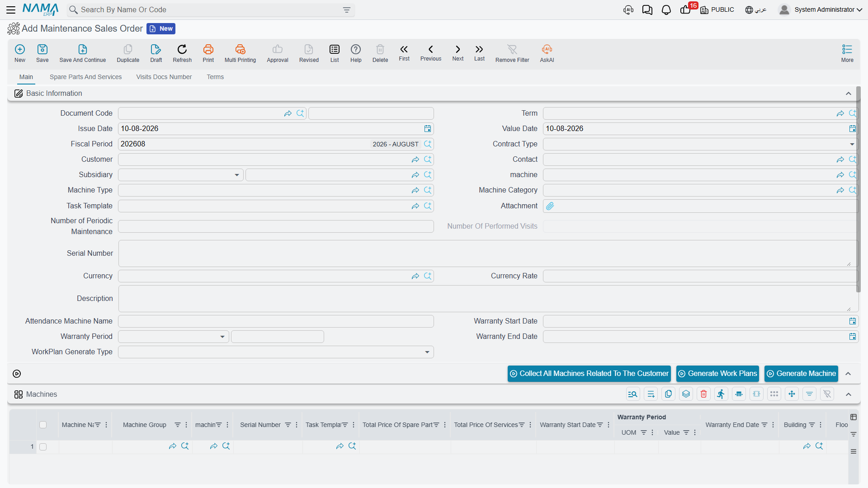Collapse the Machines section
The width and height of the screenshot is (868, 488).
[848, 394]
